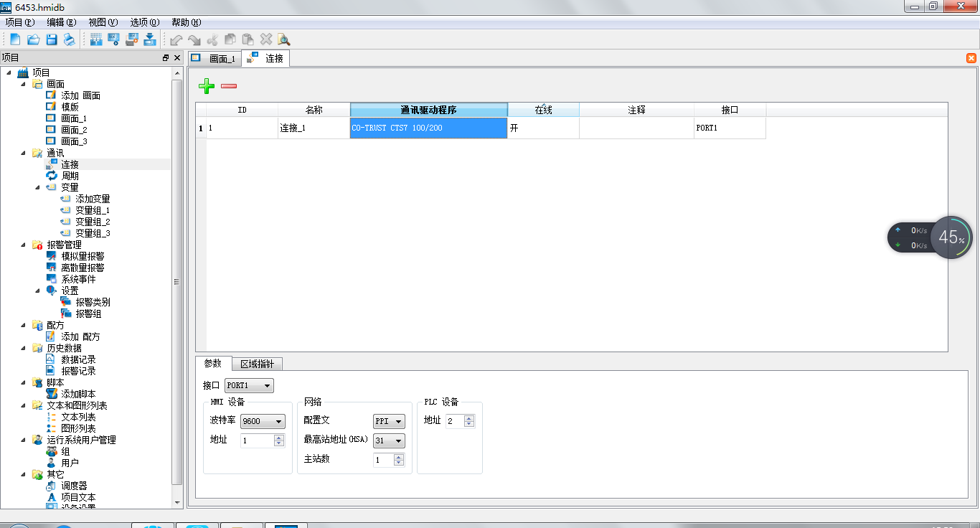The image size is (980, 528).
Task: Collapse the 画面 tree node
Action: pos(23,84)
